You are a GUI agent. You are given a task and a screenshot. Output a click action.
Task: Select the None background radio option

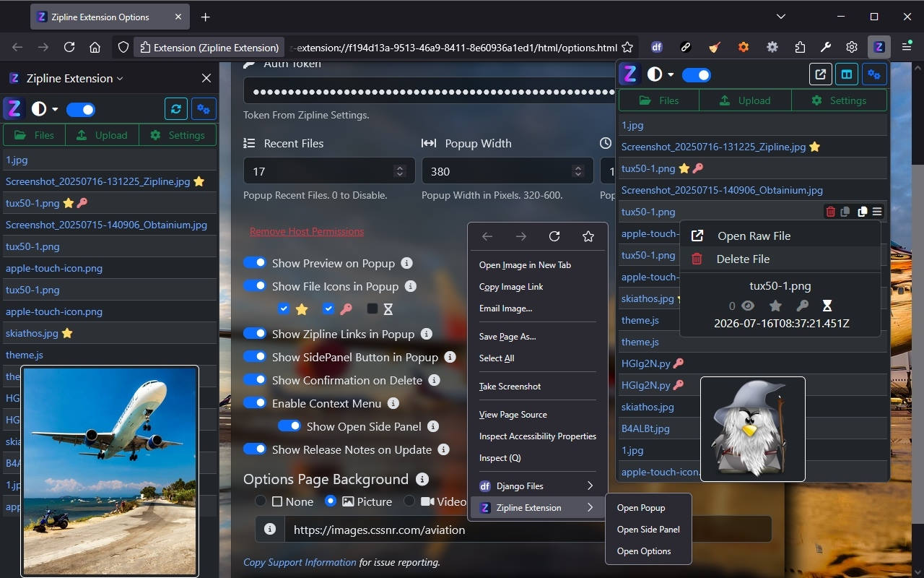[x=261, y=501]
